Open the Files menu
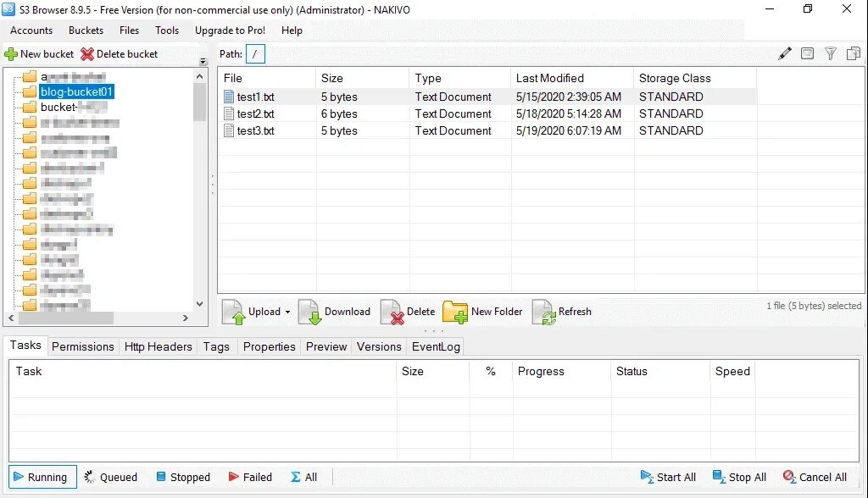Viewport: 868px width, 498px height. click(x=129, y=30)
